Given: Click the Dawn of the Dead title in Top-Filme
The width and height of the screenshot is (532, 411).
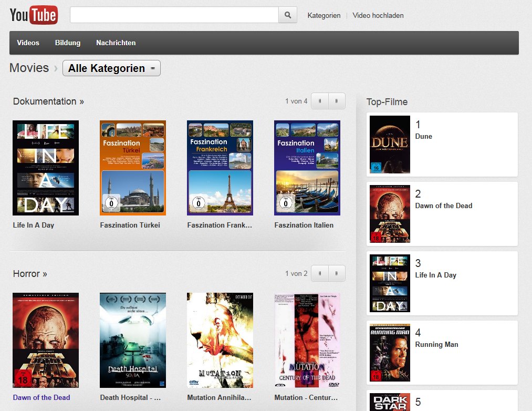Looking at the screenshot, I should [444, 205].
